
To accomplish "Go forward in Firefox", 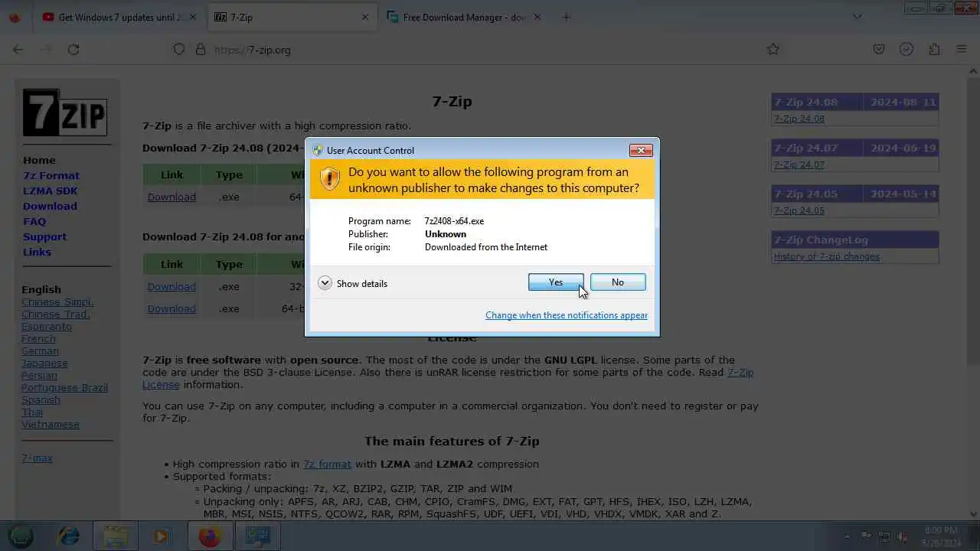I will point(46,49).
